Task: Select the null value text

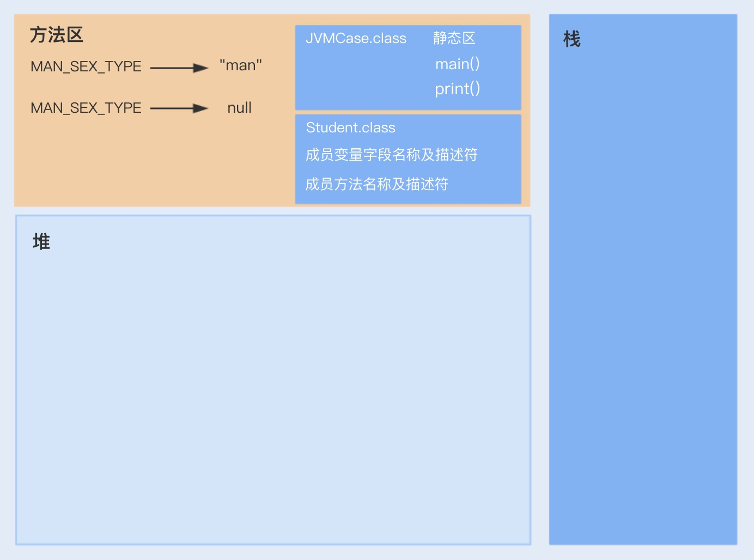Action: coord(239,107)
